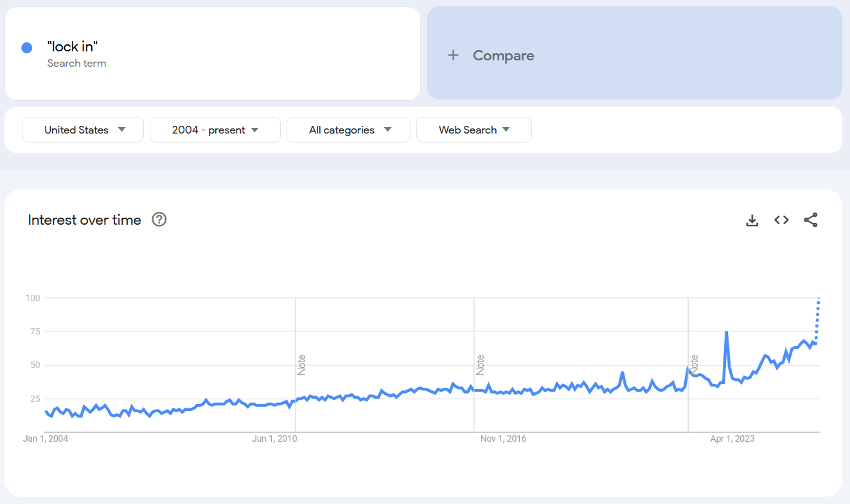Screen dimensions: 850x504
Task: Open the help tooltip next to Interest over time
Action: click(x=158, y=220)
